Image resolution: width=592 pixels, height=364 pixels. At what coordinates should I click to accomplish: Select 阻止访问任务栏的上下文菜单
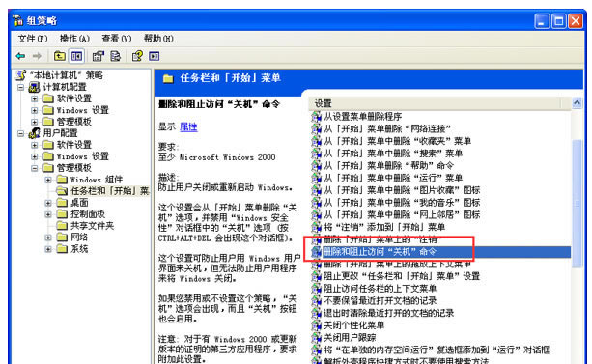[x=380, y=289]
